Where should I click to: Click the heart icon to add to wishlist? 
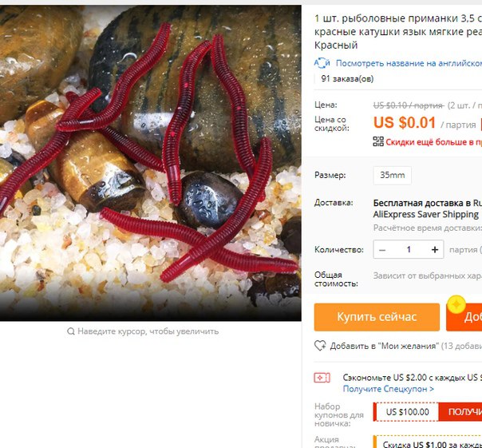pyautogui.click(x=320, y=346)
